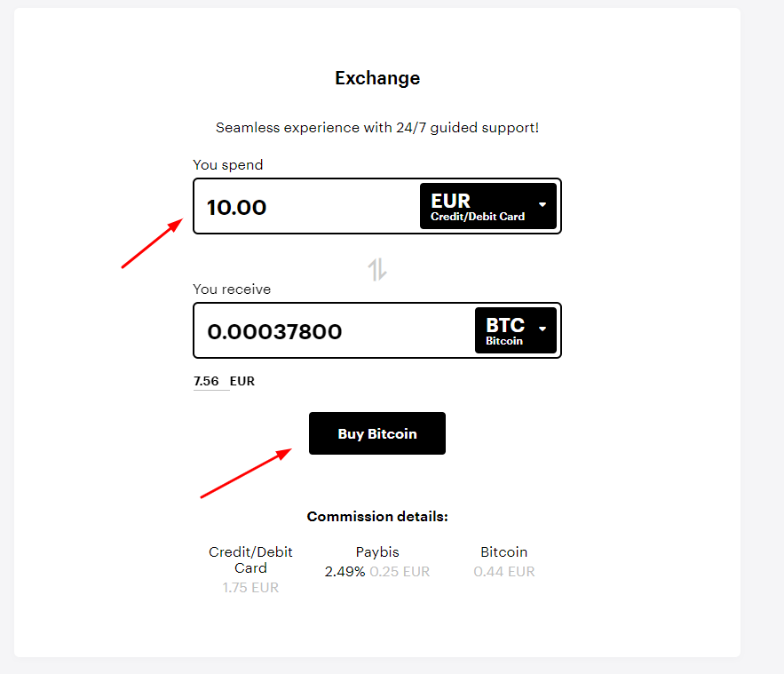This screenshot has width=784, height=674.
Task: Click the Buy Bitcoin button
Action: click(x=376, y=433)
